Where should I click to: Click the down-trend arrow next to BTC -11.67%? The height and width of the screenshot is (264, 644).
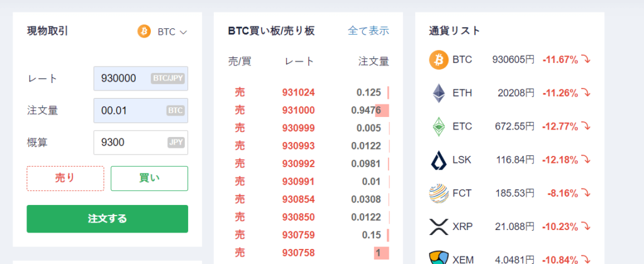[586, 60]
